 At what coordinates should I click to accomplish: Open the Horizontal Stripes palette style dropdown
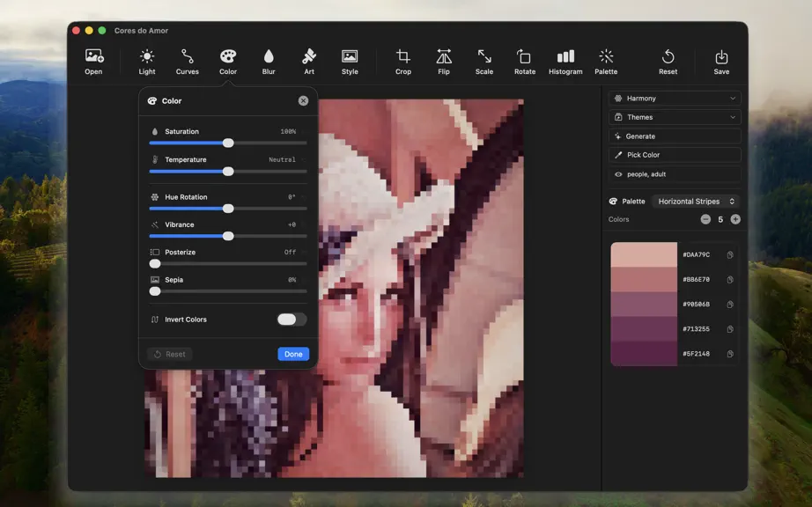pos(696,202)
